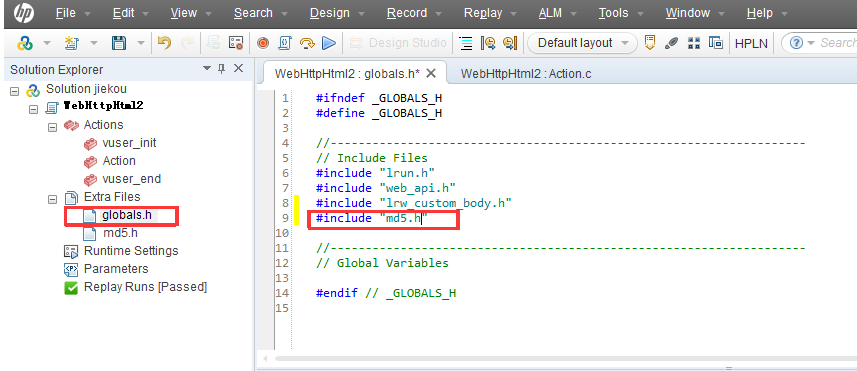The height and width of the screenshot is (371, 857).
Task: Open the Edit menu
Action: tap(124, 13)
